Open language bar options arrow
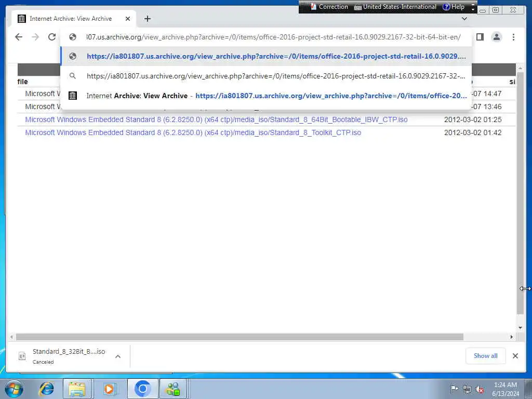 pos(473,9)
